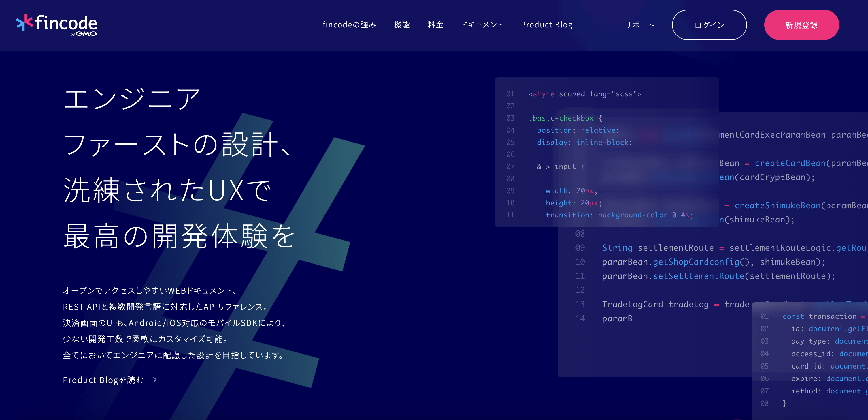Click the pay_type: document code line

click(x=829, y=341)
